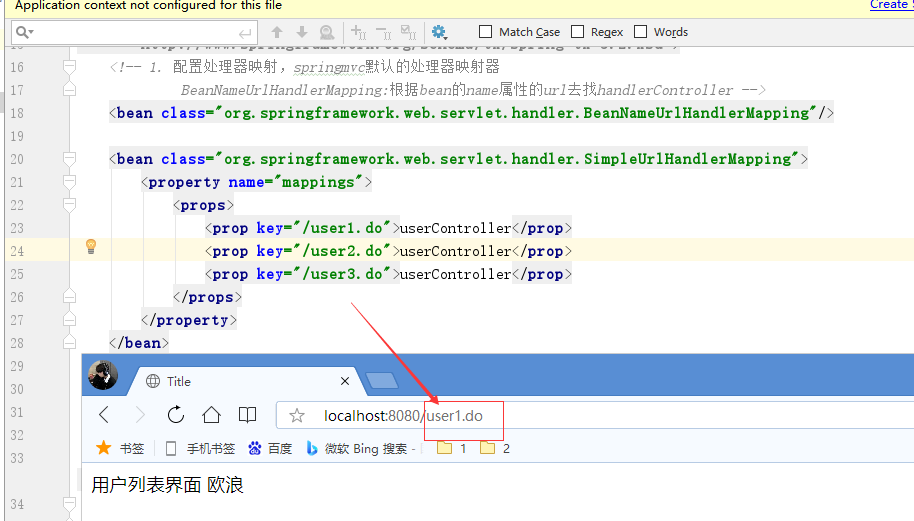Open find settings gear menu
The height and width of the screenshot is (521, 914).
coord(439,32)
